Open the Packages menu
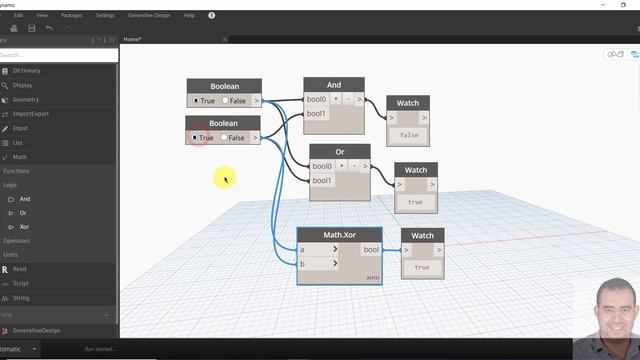640x360 pixels. (x=71, y=15)
